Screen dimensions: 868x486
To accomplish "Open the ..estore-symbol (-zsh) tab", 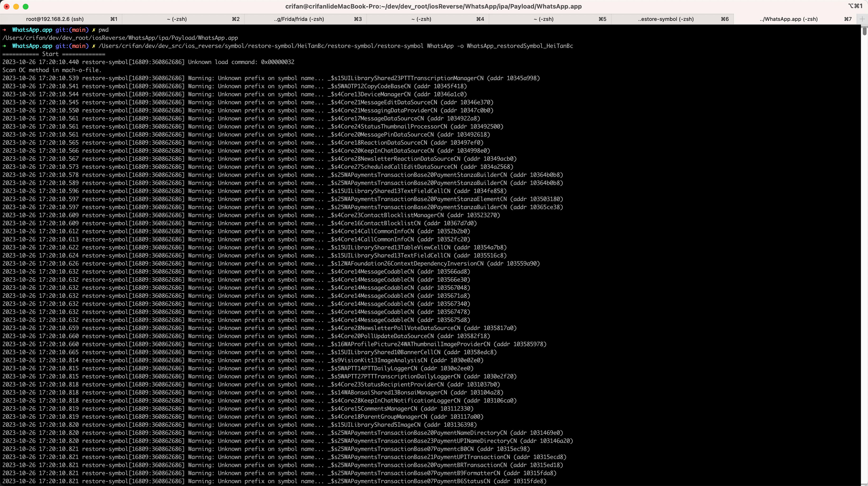I will (x=672, y=19).
